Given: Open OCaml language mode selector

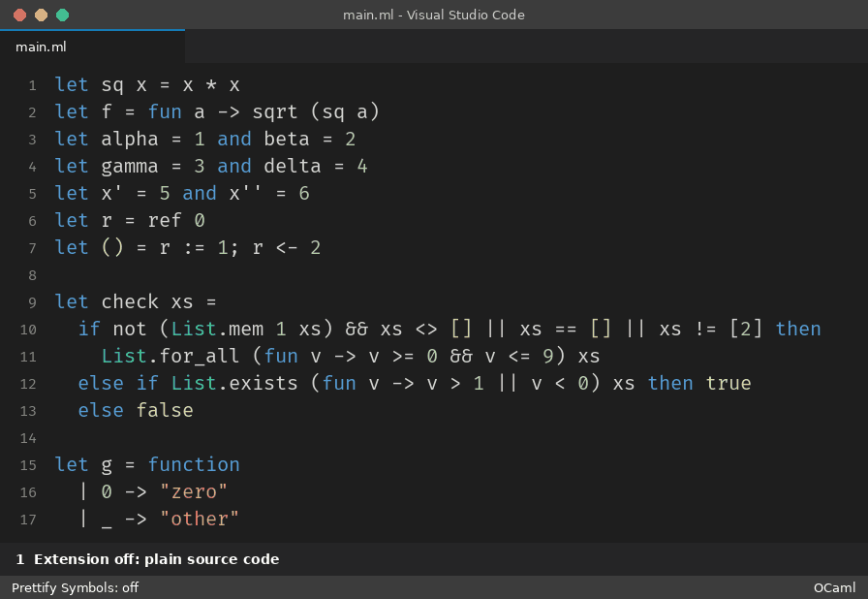Looking at the screenshot, I should coord(834,587).
